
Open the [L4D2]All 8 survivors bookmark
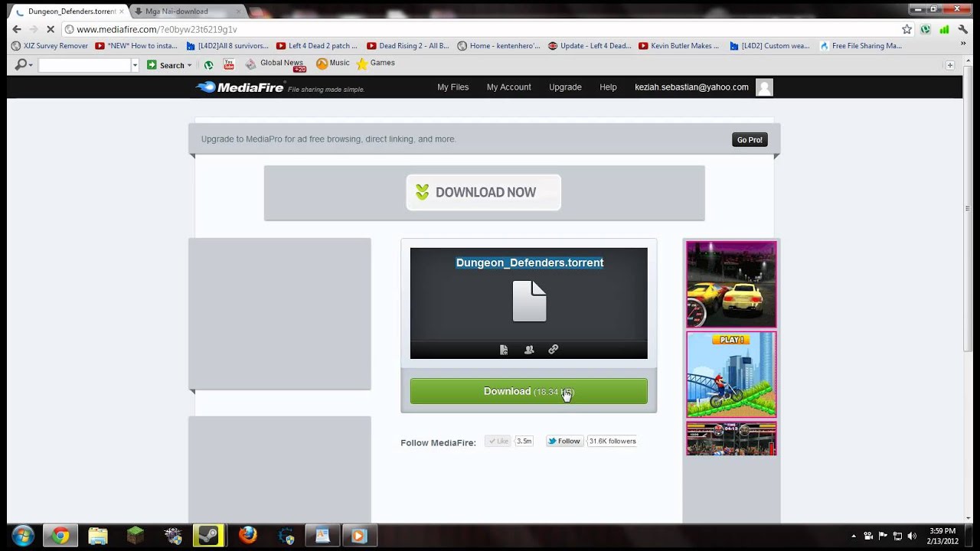[x=227, y=46]
